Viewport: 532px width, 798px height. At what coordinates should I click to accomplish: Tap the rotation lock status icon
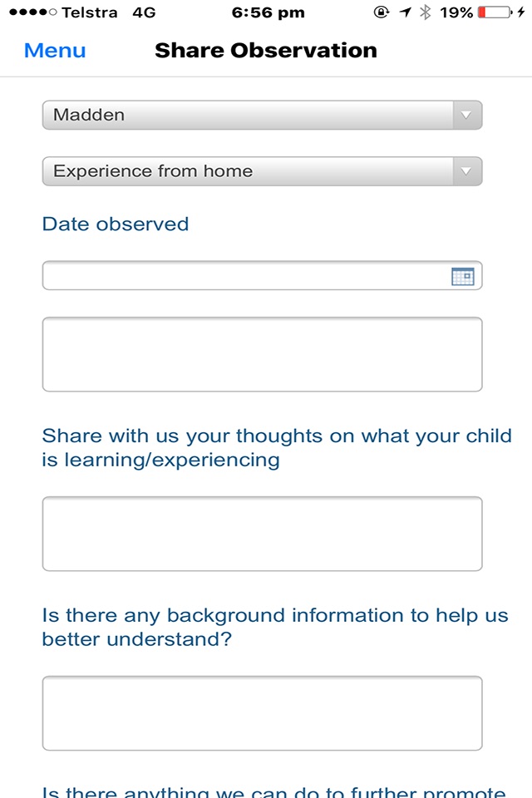[x=382, y=12]
